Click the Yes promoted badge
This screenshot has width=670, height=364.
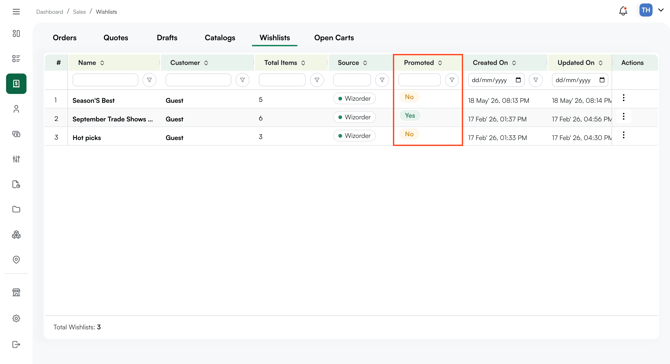pyautogui.click(x=410, y=115)
